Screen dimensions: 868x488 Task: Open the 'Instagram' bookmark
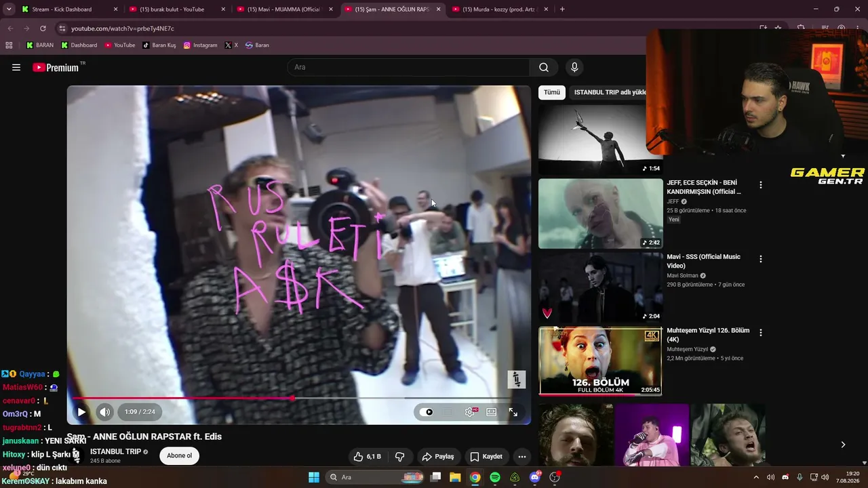[201, 45]
